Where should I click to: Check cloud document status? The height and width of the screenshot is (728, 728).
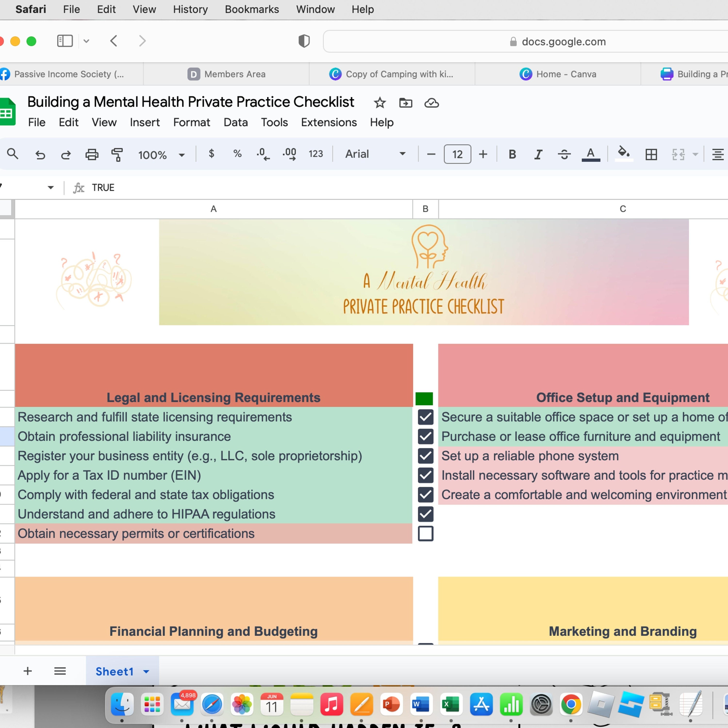431,103
